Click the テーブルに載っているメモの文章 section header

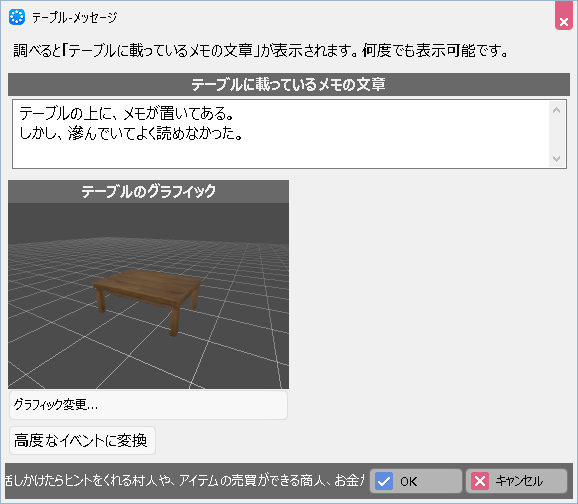point(289,84)
